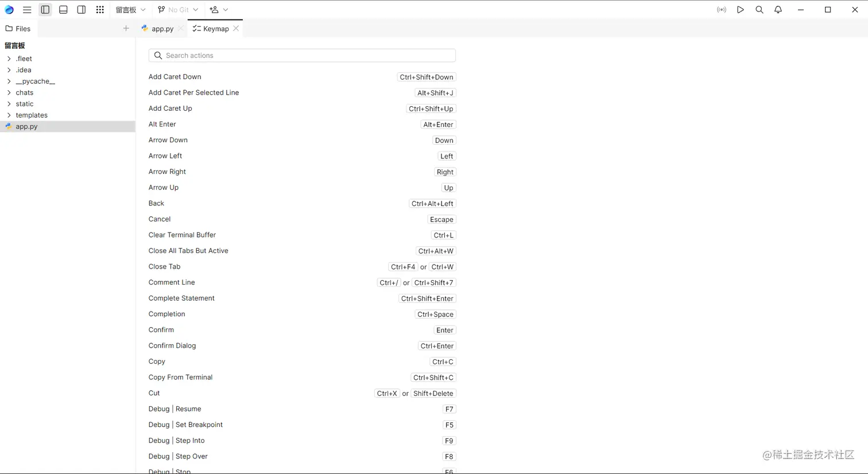Click the Ctrl+Space shortcut for Completion

435,314
